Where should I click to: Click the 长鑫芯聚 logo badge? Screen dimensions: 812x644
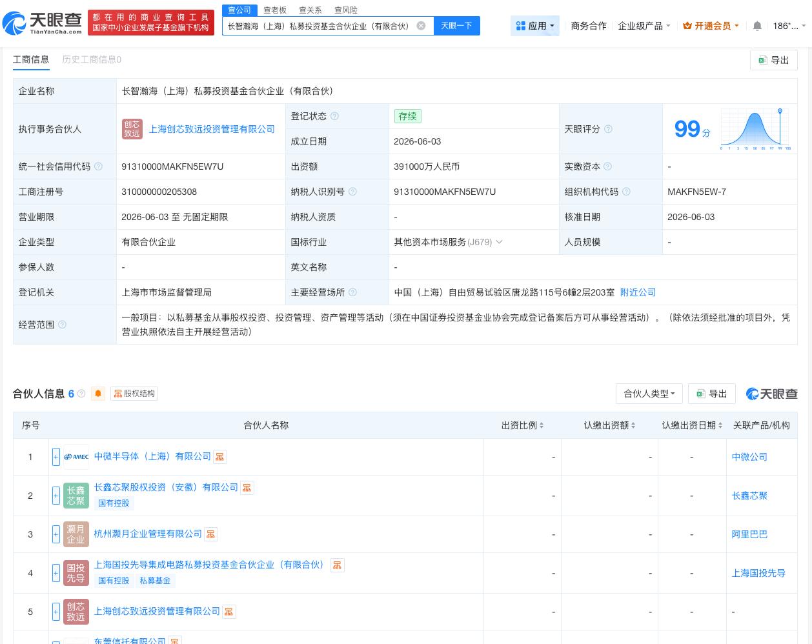point(76,496)
